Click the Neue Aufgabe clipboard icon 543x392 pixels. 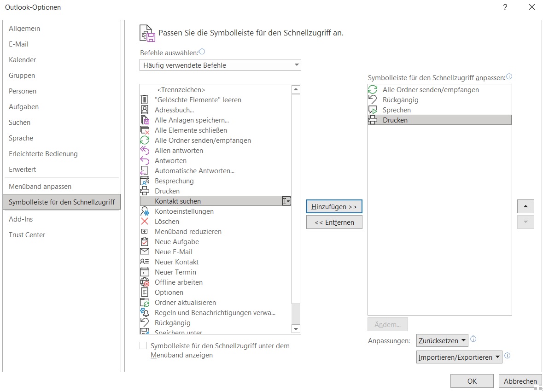(x=145, y=242)
